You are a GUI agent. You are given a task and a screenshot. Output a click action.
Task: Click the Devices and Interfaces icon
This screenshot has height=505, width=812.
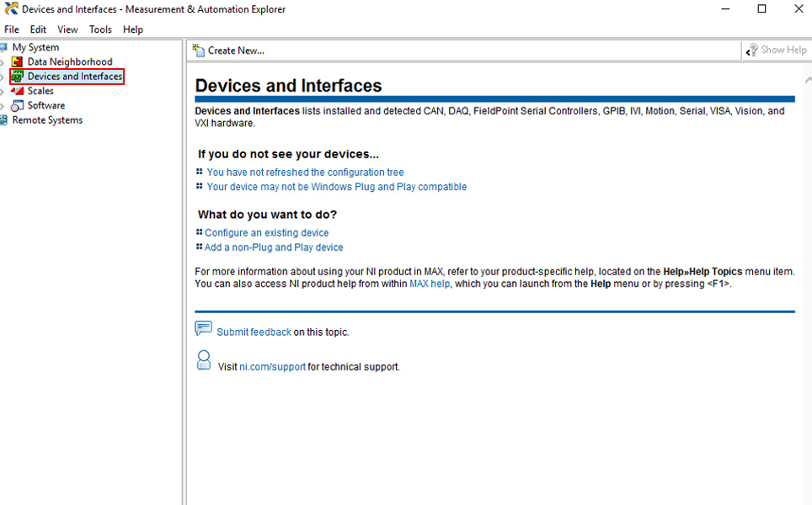[x=18, y=77]
